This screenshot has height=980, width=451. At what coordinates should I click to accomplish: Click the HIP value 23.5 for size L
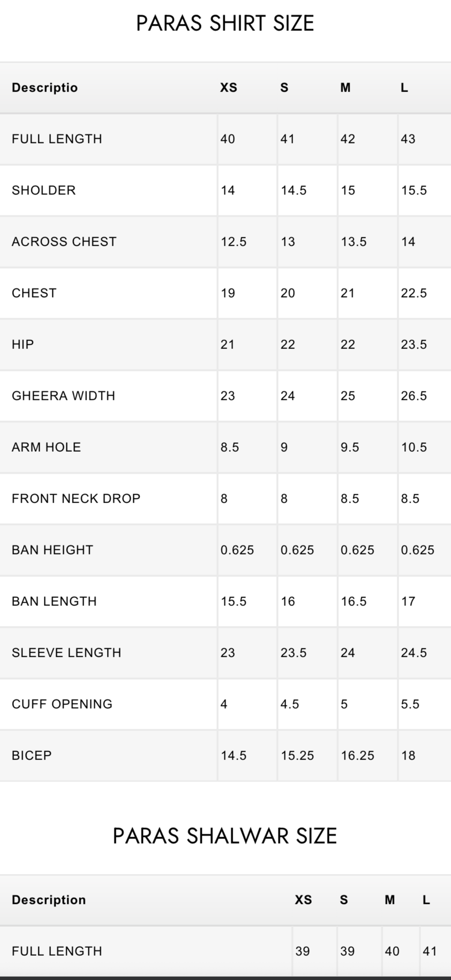coord(414,344)
